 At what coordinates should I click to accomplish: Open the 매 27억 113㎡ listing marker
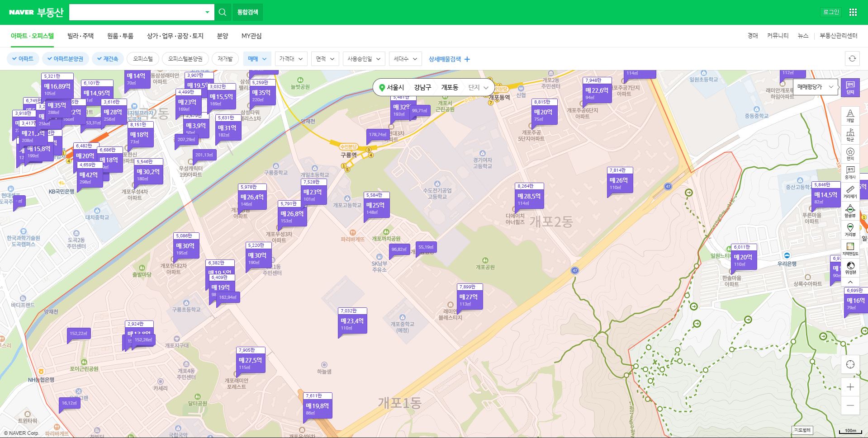click(x=470, y=297)
